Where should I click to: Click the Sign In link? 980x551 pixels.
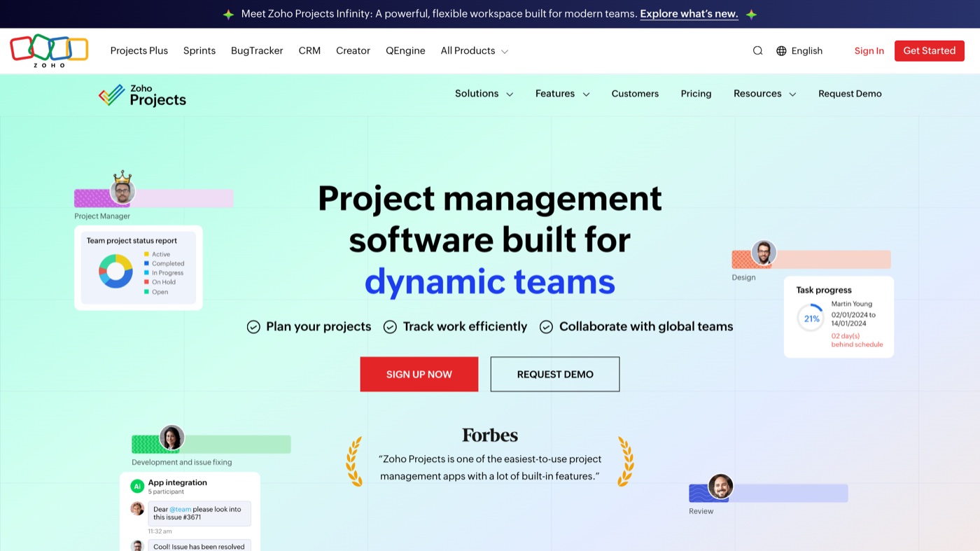(869, 50)
